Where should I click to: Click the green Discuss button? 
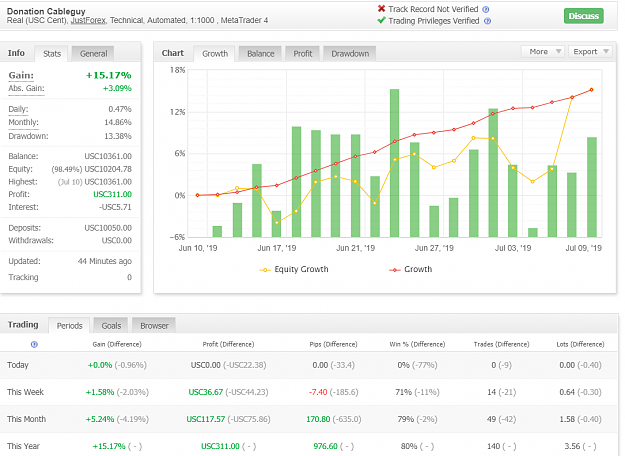click(584, 16)
